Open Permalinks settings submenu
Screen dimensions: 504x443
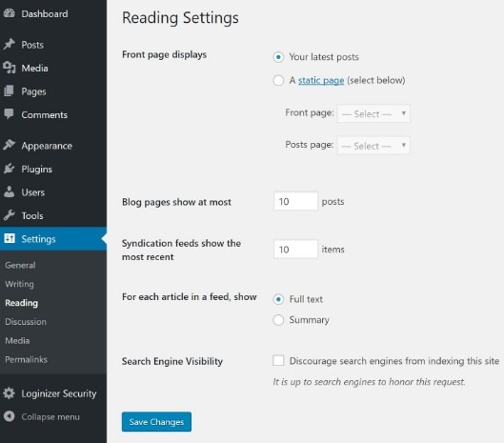[26, 359]
